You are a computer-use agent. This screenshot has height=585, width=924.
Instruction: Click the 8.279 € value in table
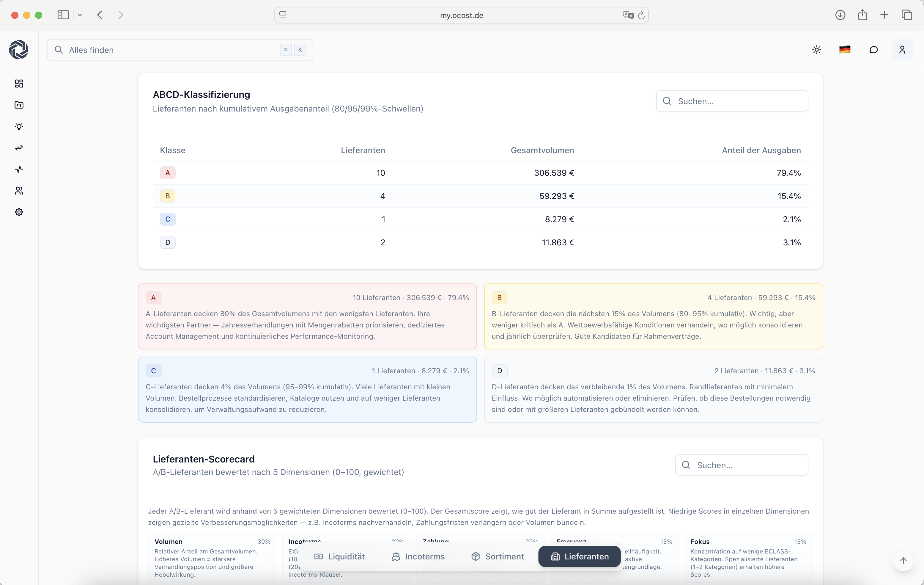[x=559, y=219]
